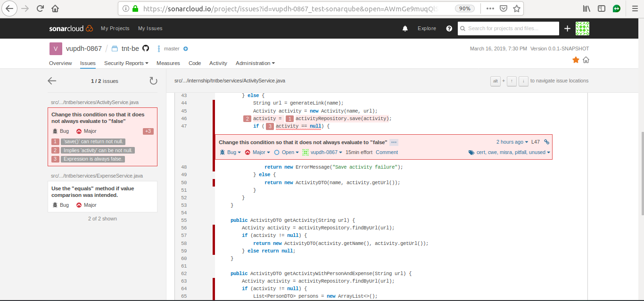Go back with the browser back arrow
The height and width of the screenshot is (301, 644).
(10, 8)
